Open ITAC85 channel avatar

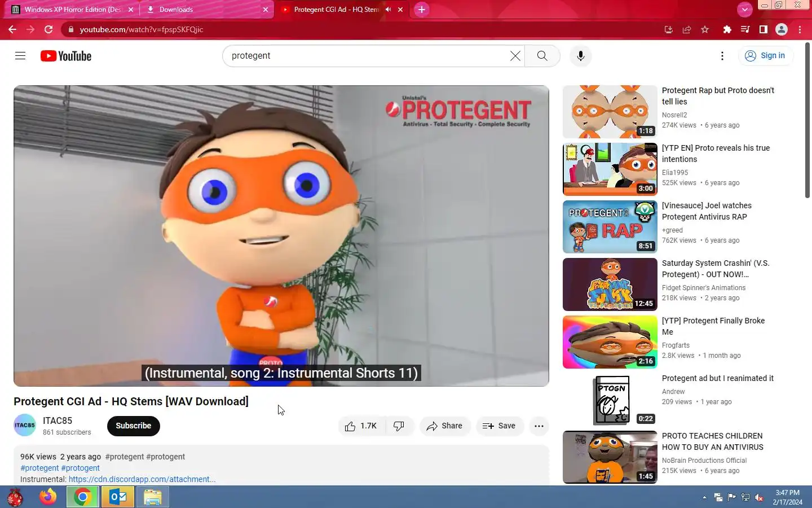(25, 426)
